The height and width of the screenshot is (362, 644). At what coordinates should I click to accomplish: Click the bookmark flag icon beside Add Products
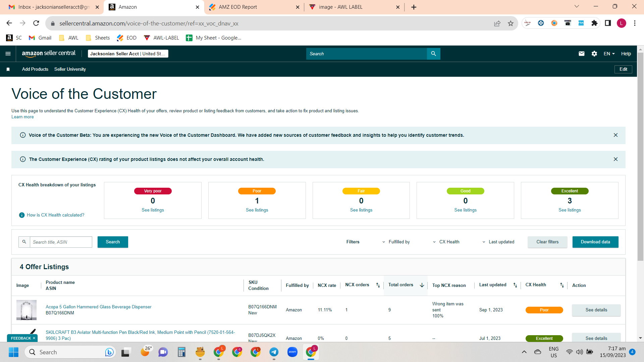8,69
